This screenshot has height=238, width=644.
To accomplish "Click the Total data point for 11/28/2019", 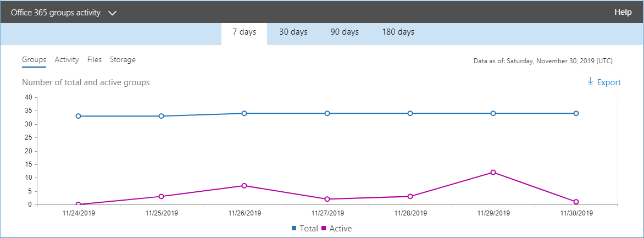I will tap(410, 113).
